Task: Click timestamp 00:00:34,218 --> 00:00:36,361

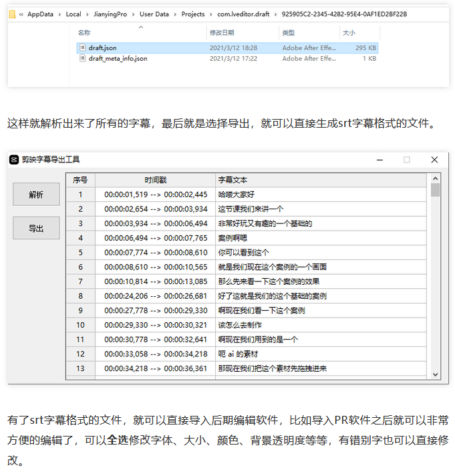Action: (x=156, y=368)
